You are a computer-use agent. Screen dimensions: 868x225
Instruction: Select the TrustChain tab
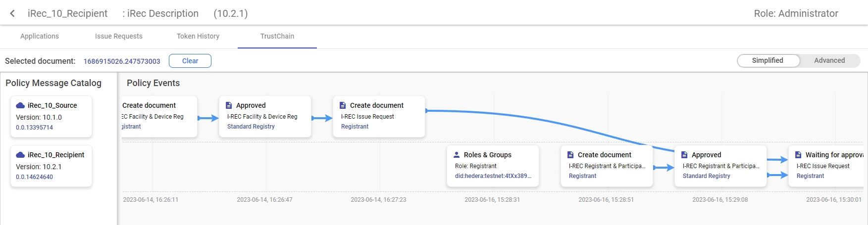(277, 36)
